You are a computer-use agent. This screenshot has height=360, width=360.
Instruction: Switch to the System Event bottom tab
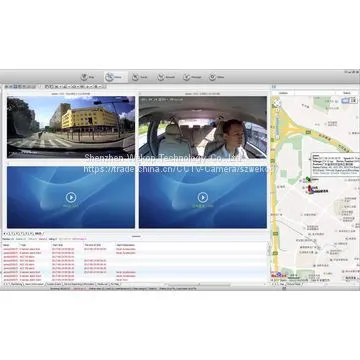click(x=54, y=284)
